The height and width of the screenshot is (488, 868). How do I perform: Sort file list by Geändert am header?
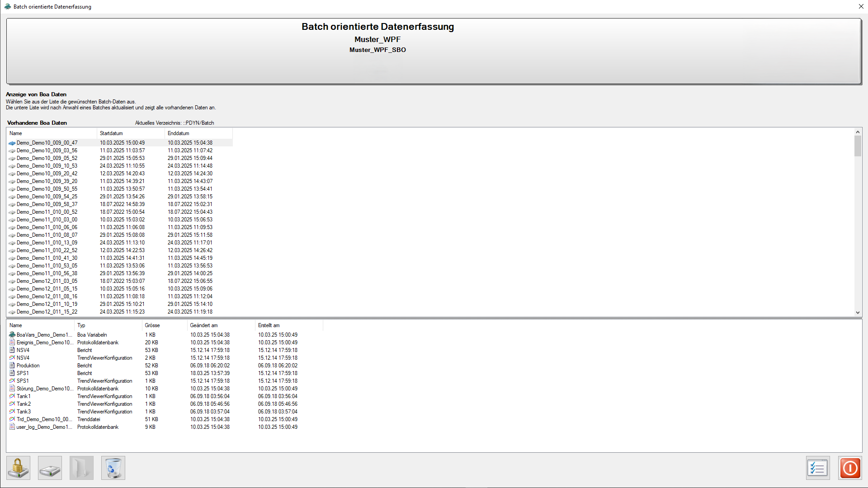pos(221,325)
